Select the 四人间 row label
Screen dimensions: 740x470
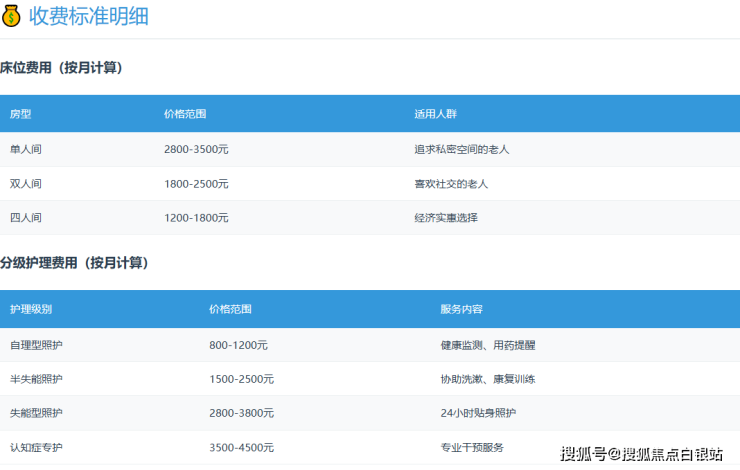tap(26, 218)
